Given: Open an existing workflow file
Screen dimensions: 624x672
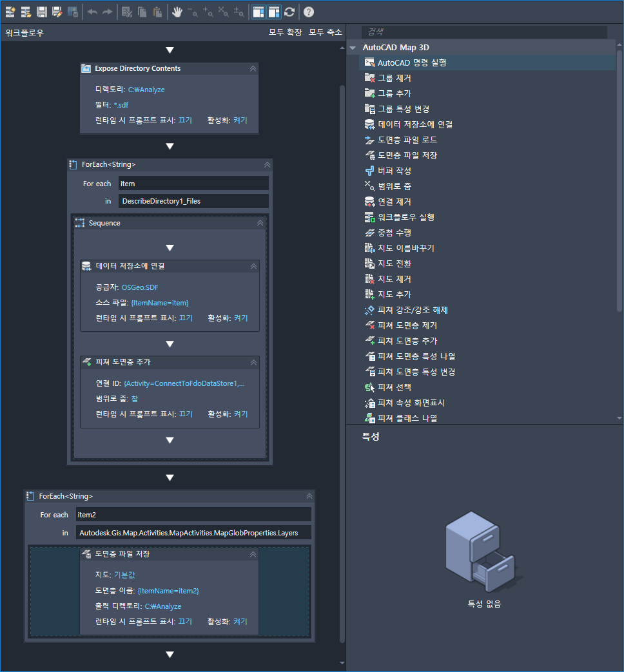Looking at the screenshot, I should [x=26, y=12].
